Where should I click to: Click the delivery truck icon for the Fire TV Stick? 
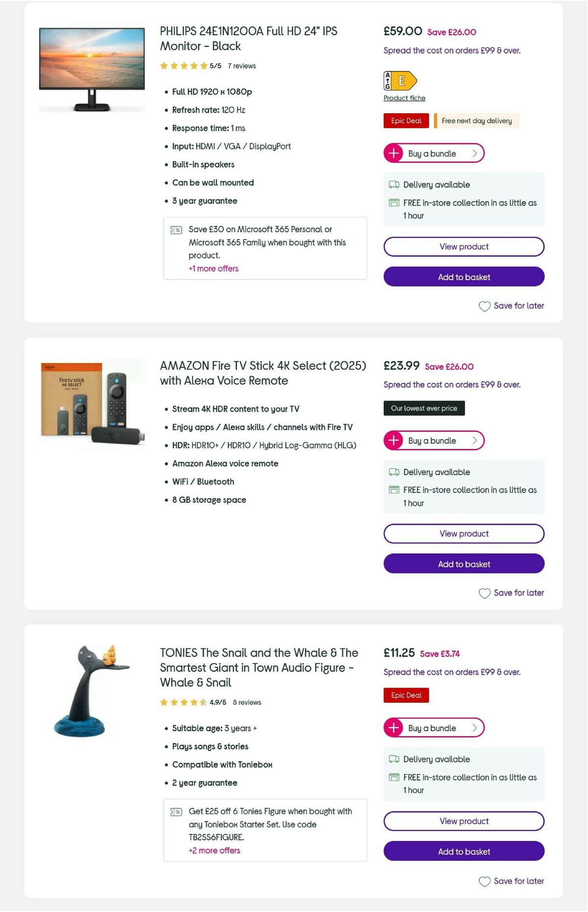(393, 472)
